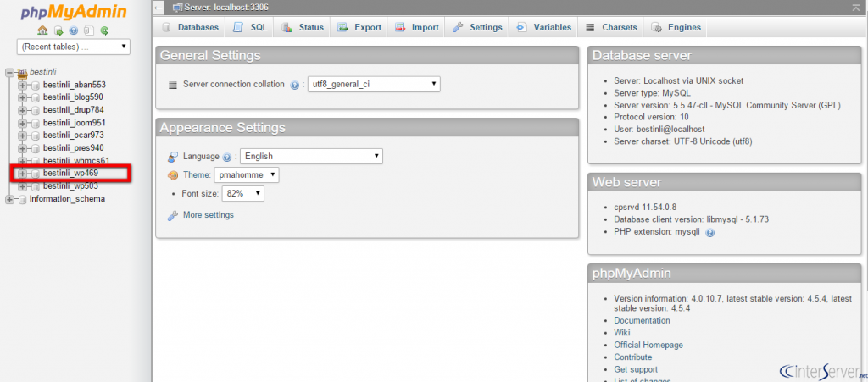Click the More settings link
This screenshot has height=382, width=868.
pyautogui.click(x=208, y=215)
